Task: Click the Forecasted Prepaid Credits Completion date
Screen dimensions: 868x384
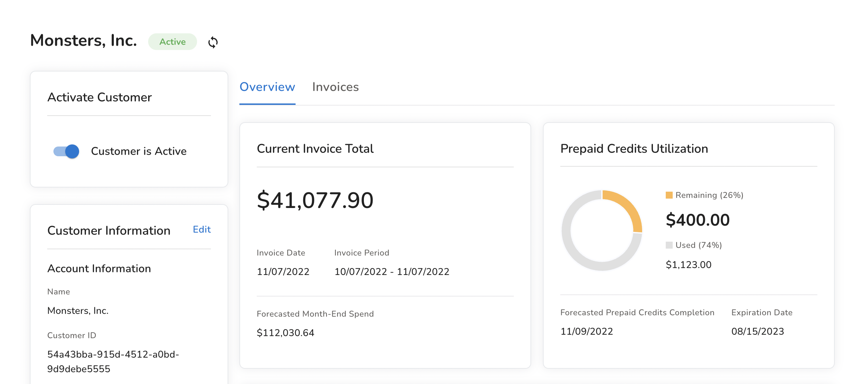Action: coord(587,331)
